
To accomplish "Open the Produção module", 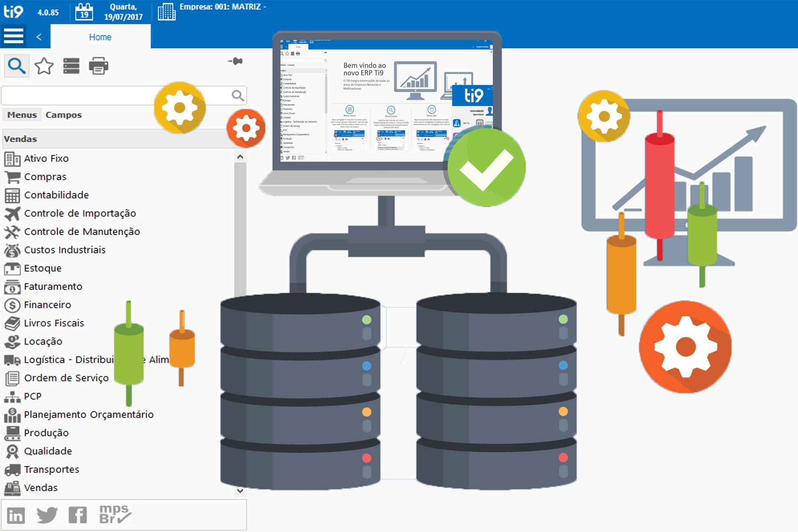I will click(46, 433).
